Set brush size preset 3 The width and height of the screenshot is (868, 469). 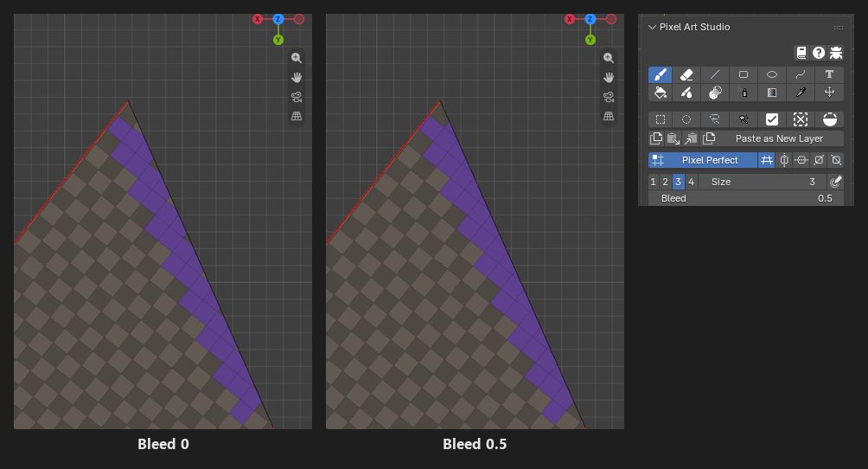pos(678,182)
